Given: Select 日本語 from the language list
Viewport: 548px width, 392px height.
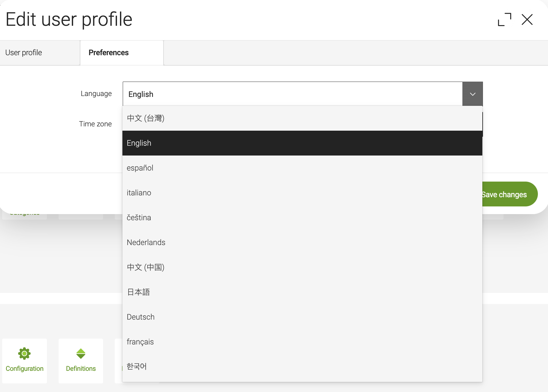Looking at the screenshot, I should click(x=302, y=292).
